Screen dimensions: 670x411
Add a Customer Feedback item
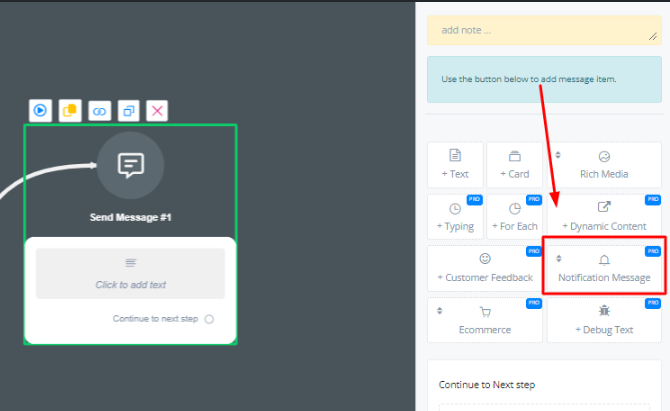pos(485,269)
